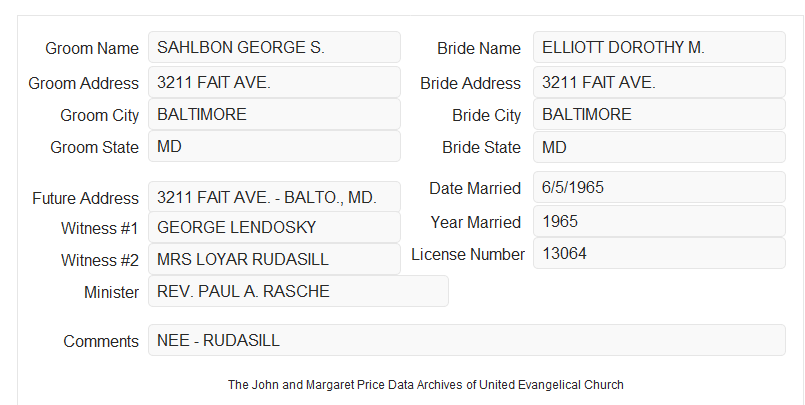Click the Price Data Archives footer text

point(426,385)
